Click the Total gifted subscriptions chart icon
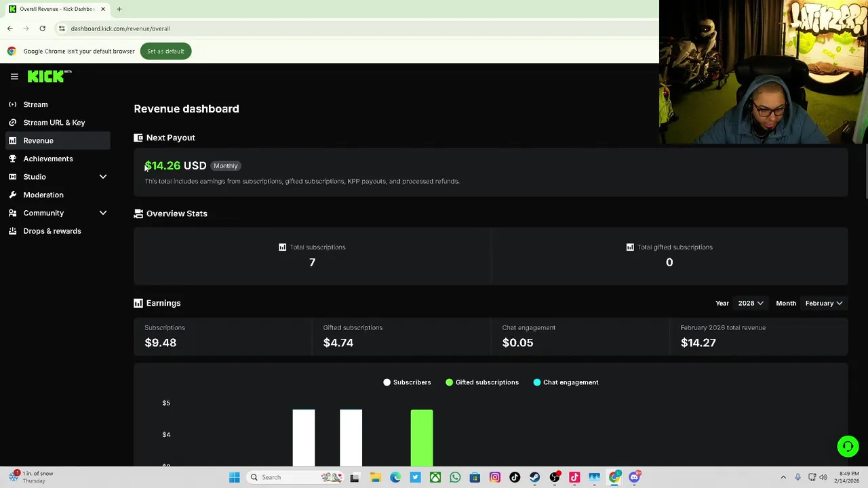Screen dimensions: 868x488 630,247
